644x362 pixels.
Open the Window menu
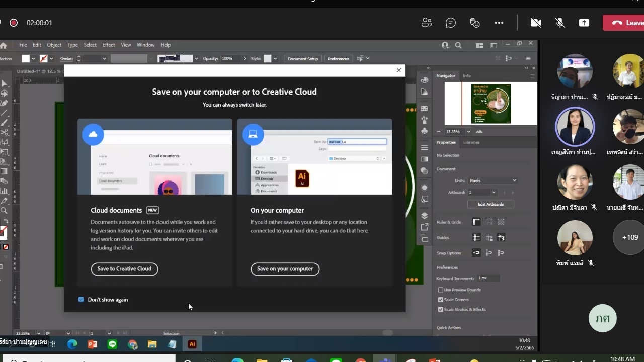(146, 45)
